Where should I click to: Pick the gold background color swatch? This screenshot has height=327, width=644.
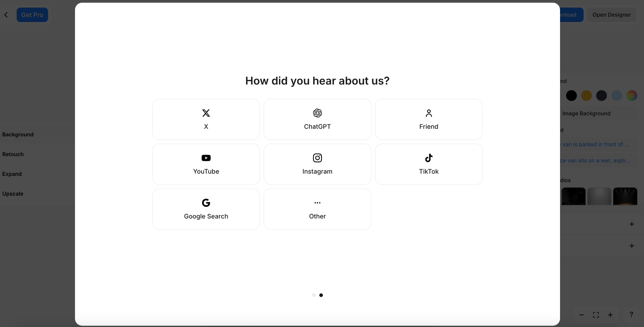[586, 95]
